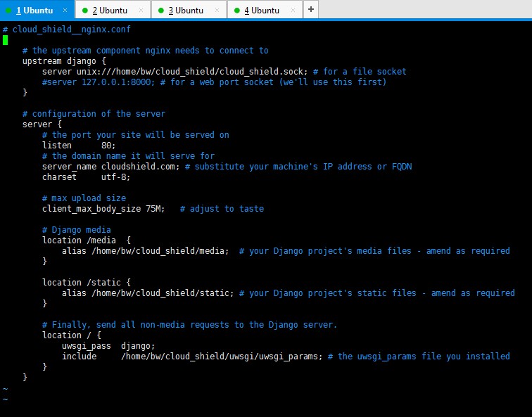This screenshot has width=532, height=417.
Task: Click on server_name cloudshield.com text
Action: pos(110,167)
